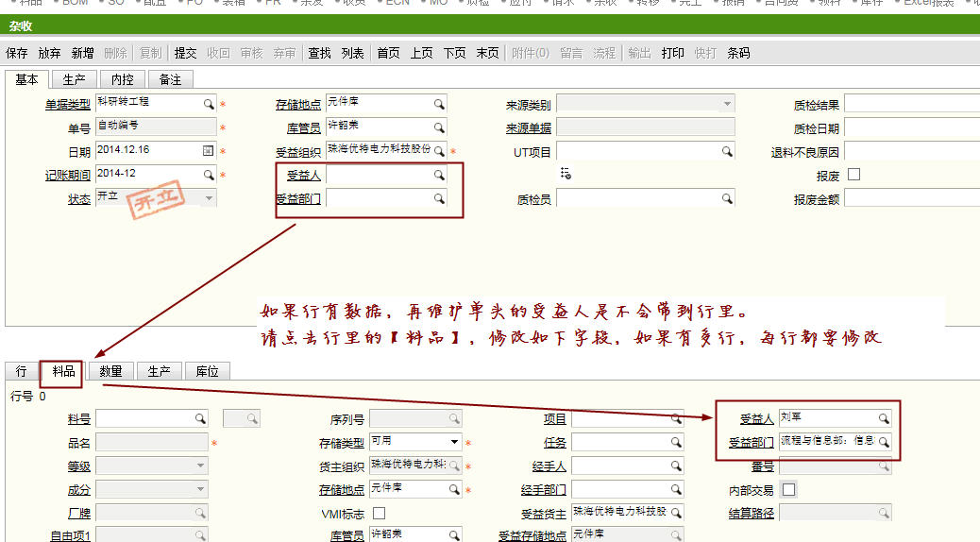
Task: Click the 保存 toolbar button
Action: [x=16, y=53]
